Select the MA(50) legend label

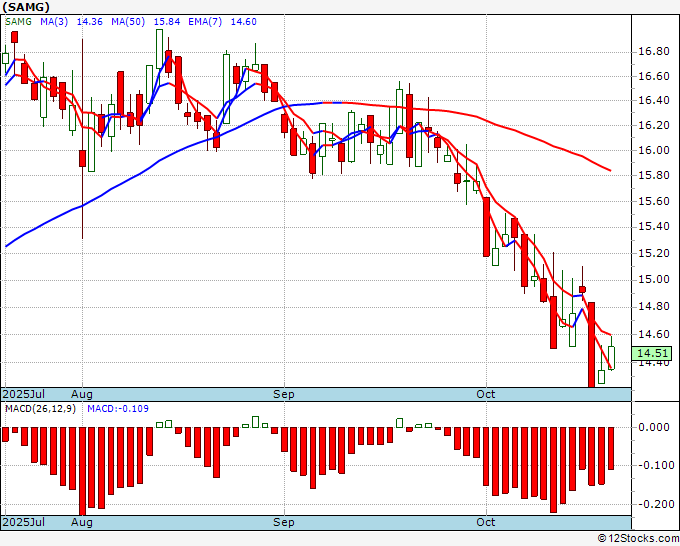128,22
